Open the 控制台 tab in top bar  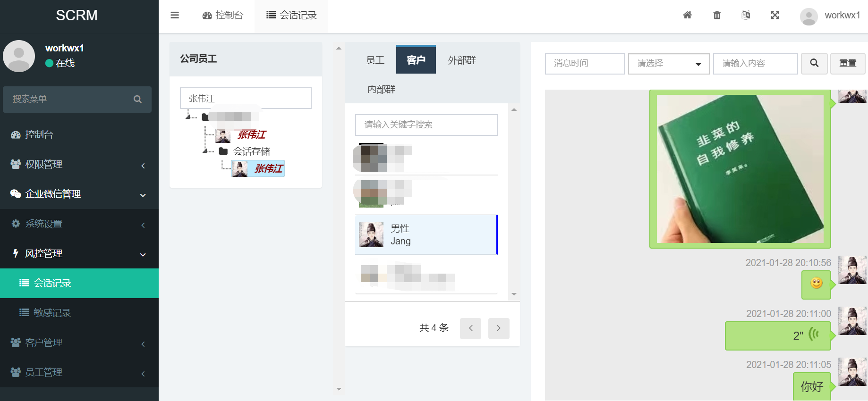point(222,15)
